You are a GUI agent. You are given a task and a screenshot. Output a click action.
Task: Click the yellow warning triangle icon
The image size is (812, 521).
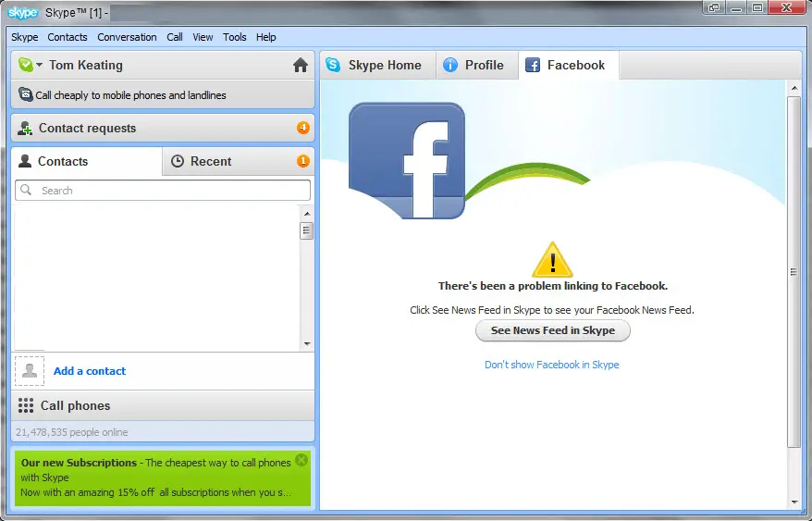pyautogui.click(x=552, y=261)
